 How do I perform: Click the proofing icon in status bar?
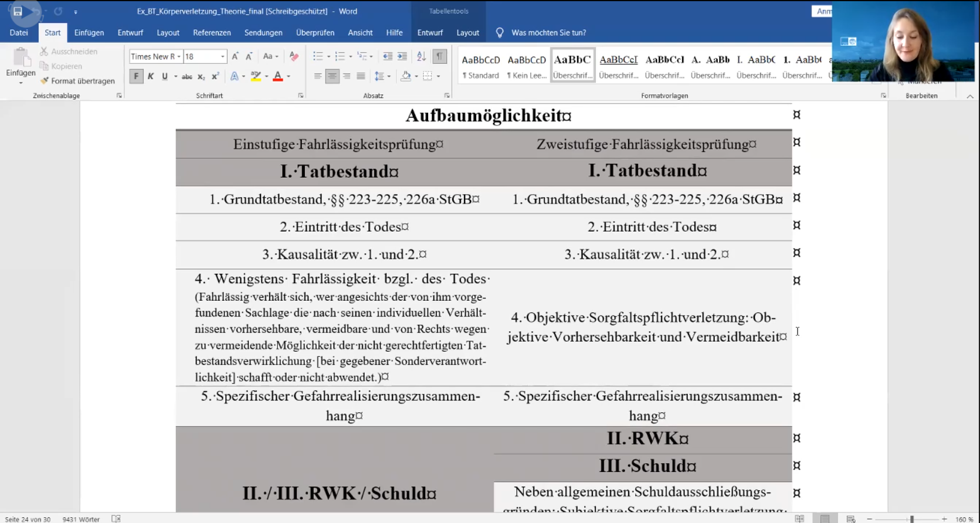116,519
